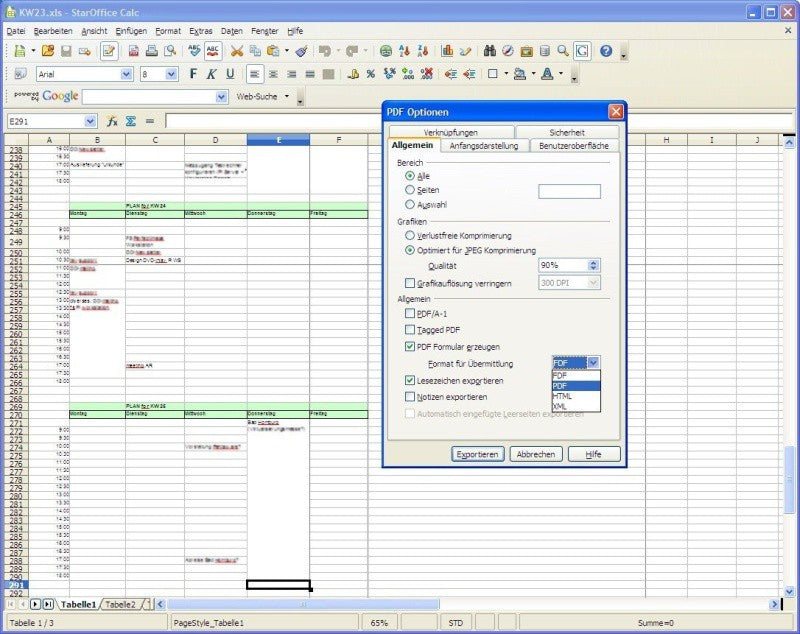Uncheck PDF Formular erzeugen
The image size is (800, 634).
click(x=410, y=346)
